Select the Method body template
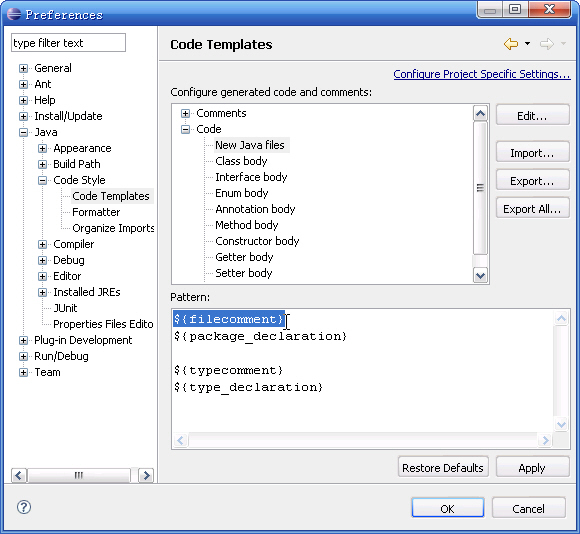The height and width of the screenshot is (534, 580). coord(247,225)
